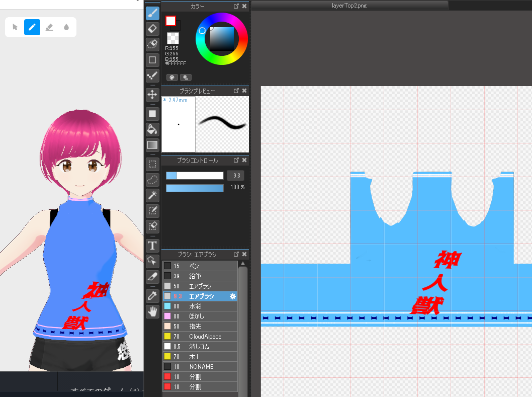Select the 消しゴム brush
The image size is (532, 397).
tap(200, 346)
